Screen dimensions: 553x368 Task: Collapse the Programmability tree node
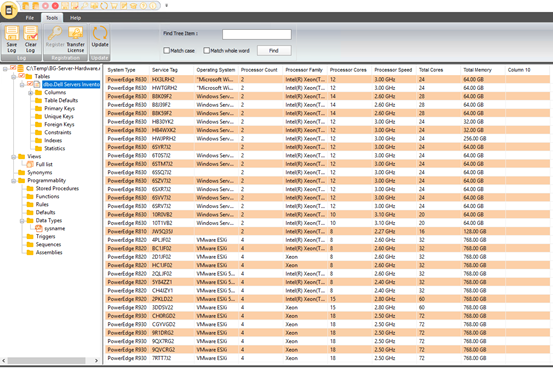click(x=13, y=181)
